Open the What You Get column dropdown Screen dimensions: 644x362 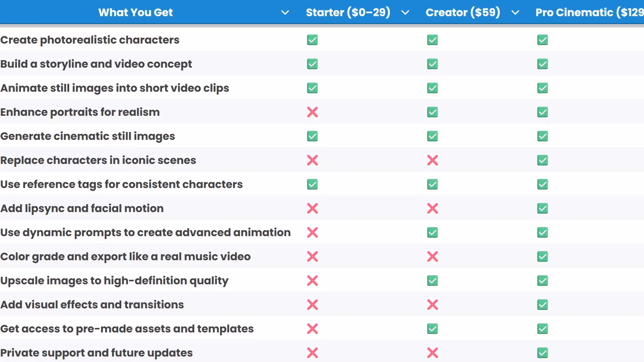(285, 12)
